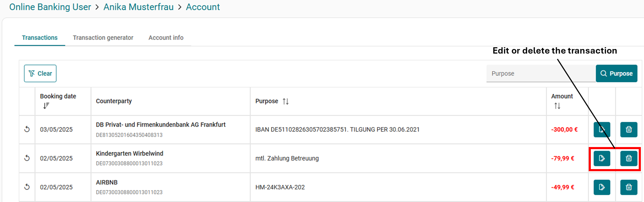The width and height of the screenshot is (644, 202).
Task: Sort transactions by Amount column
Action: click(557, 106)
